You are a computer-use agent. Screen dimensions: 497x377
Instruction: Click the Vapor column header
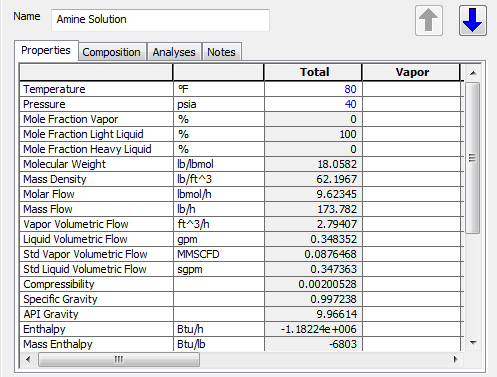tap(412, 72)
